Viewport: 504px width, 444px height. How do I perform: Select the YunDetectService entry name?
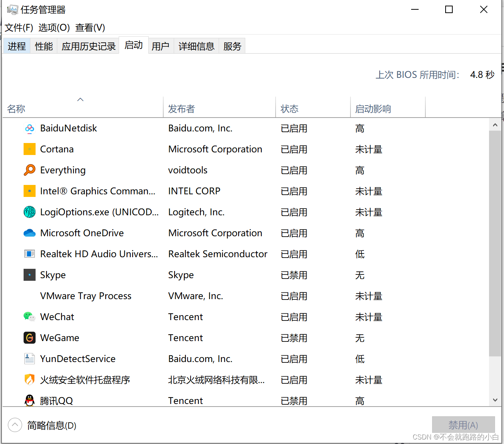(78, 359)
